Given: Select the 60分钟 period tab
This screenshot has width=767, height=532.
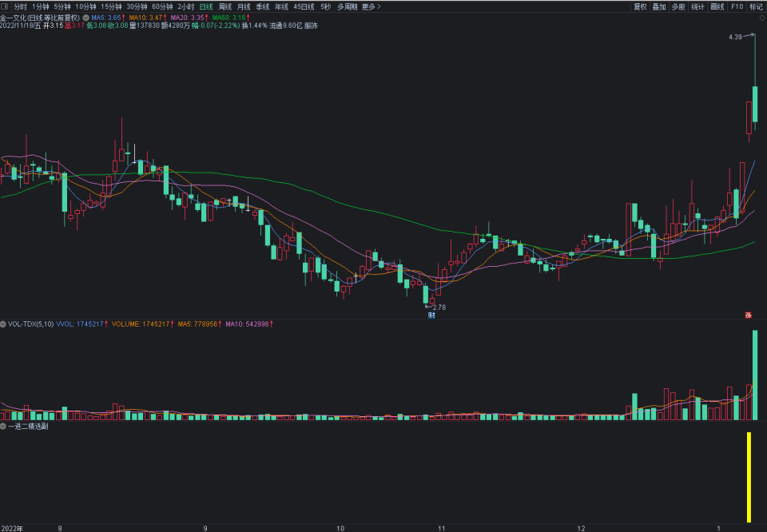Looking at the screenshot, I should click(x=162, y=7).
